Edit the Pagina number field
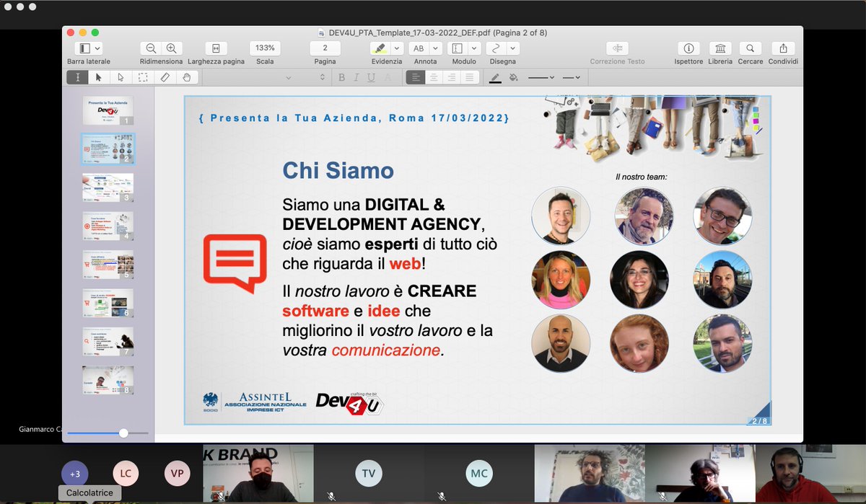This screenshot has height=504, width=866. (325, 48)
